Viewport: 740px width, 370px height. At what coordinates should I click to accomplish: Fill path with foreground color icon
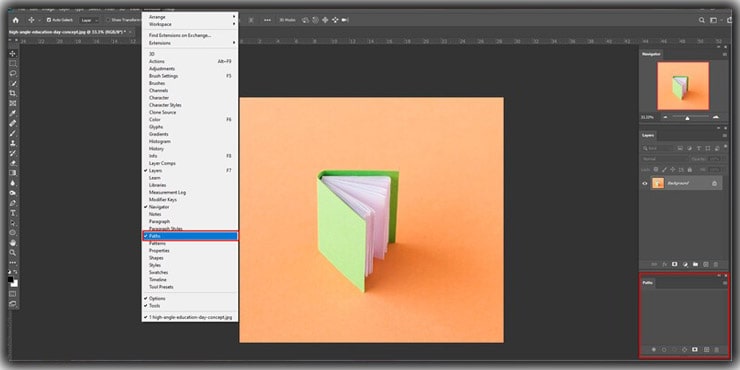tap(654, 350)
